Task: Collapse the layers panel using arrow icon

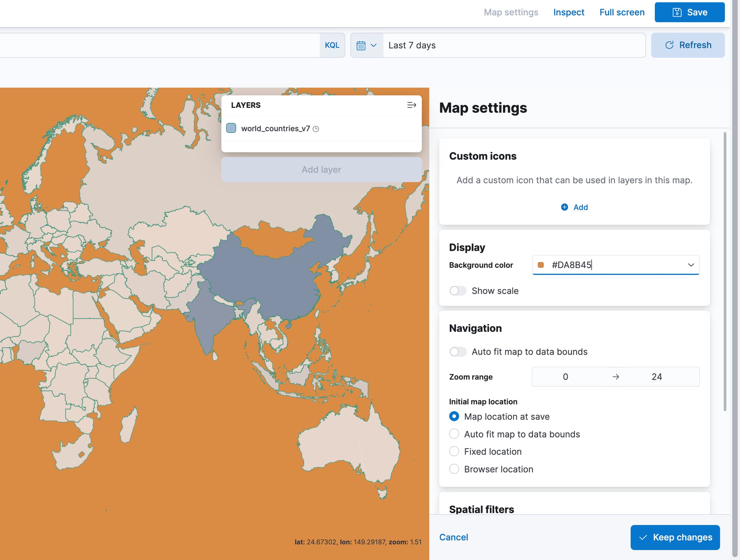Action: [411, 105]
